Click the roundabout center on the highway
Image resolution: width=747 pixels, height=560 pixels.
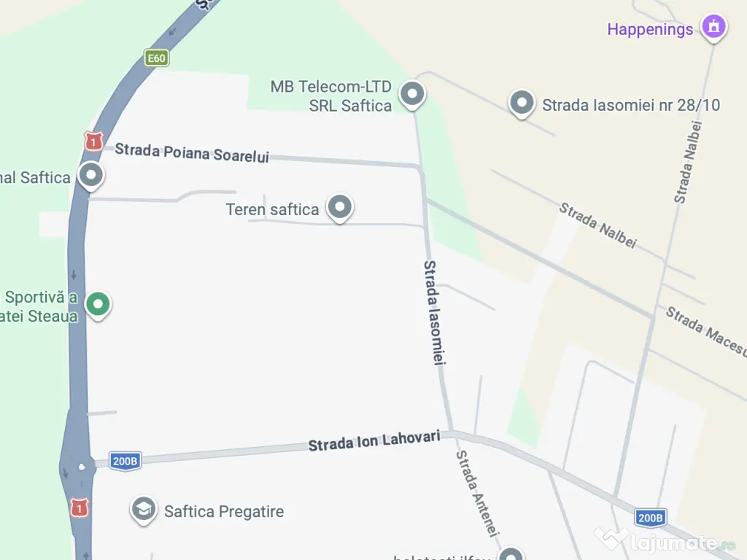coord(82,467)
